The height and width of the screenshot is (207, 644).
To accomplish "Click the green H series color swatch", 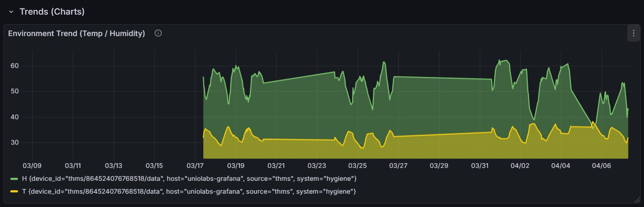I will coord(14,179).
